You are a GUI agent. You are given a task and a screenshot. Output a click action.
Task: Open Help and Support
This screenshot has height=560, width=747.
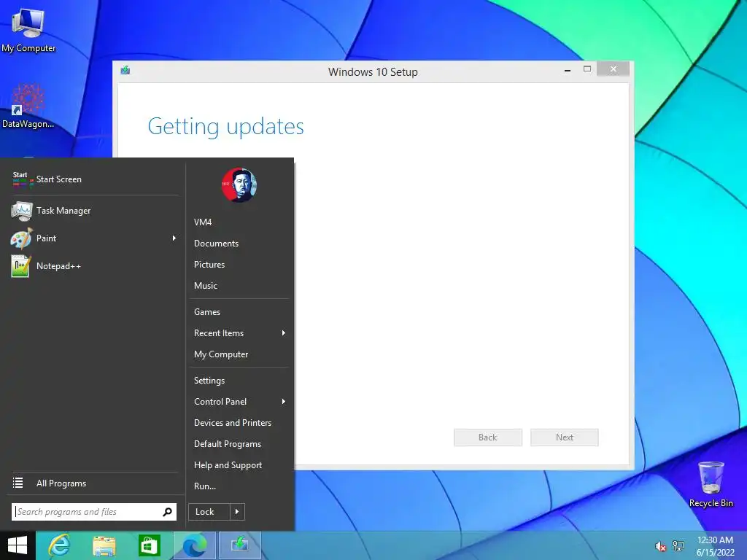pyautogui.click(x=239, y=465)
